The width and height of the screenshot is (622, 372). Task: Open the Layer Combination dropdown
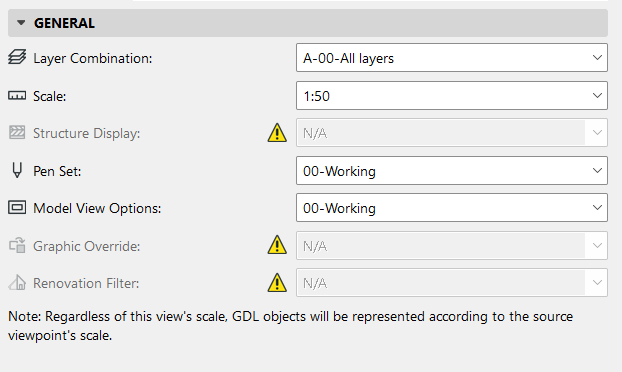pyautogui.click(x=451, y=58)
